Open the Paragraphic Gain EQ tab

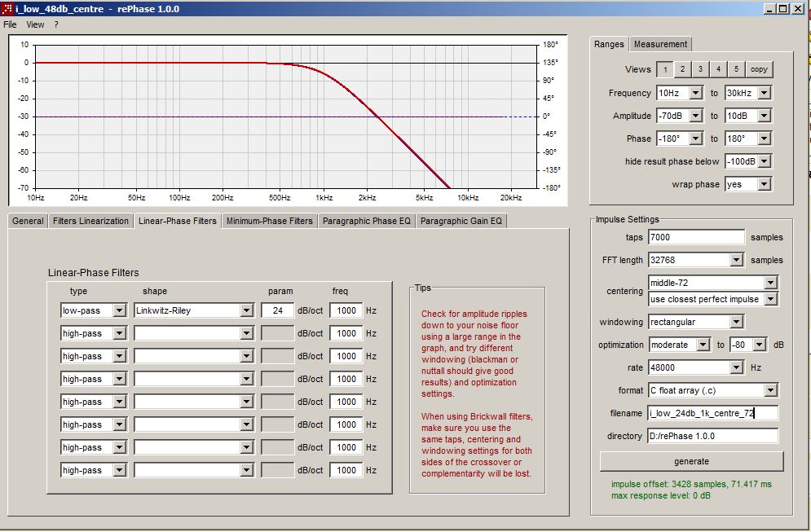pos(461,221)
